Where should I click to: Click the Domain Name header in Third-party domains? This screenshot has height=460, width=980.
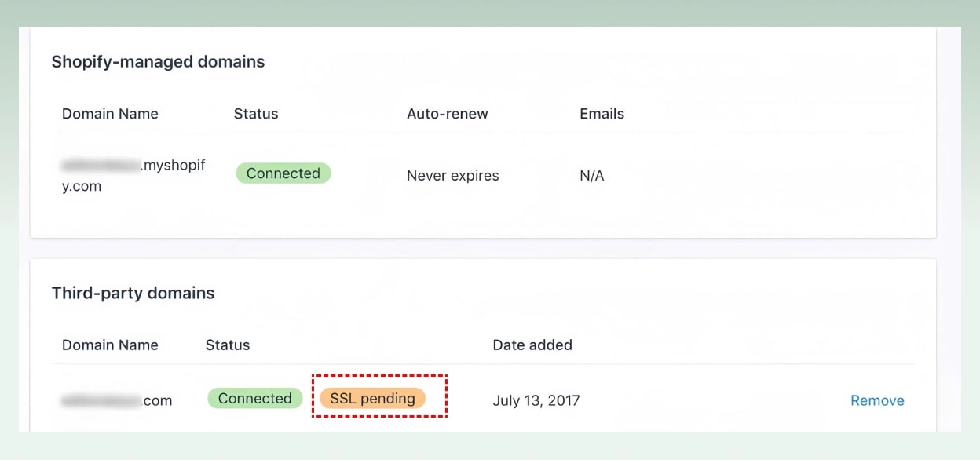point(110,345)
